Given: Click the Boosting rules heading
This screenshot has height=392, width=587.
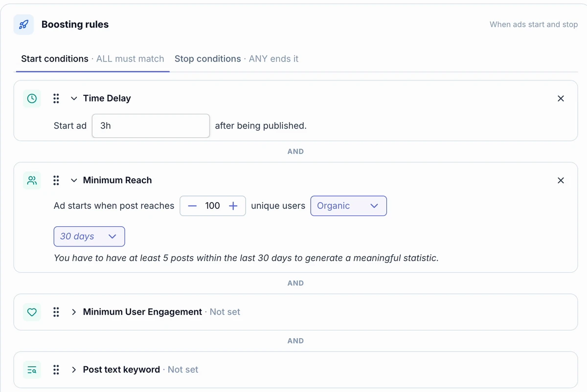Looking at the screenshot, I should (x=75, y=24).
